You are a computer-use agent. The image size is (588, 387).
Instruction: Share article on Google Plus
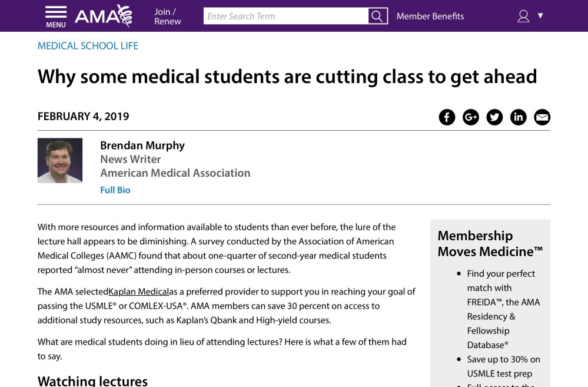coord(471,117)
